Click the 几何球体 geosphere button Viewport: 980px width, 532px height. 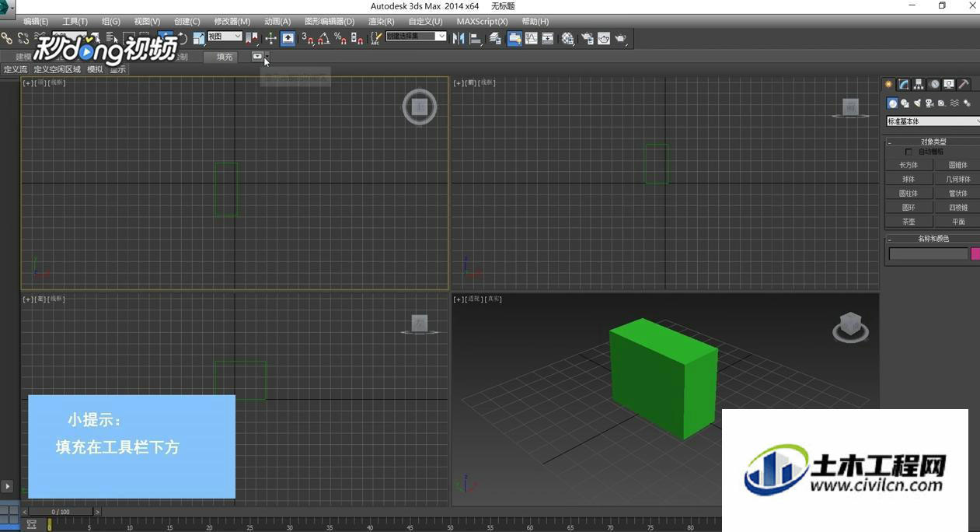(x=957, y=179)
